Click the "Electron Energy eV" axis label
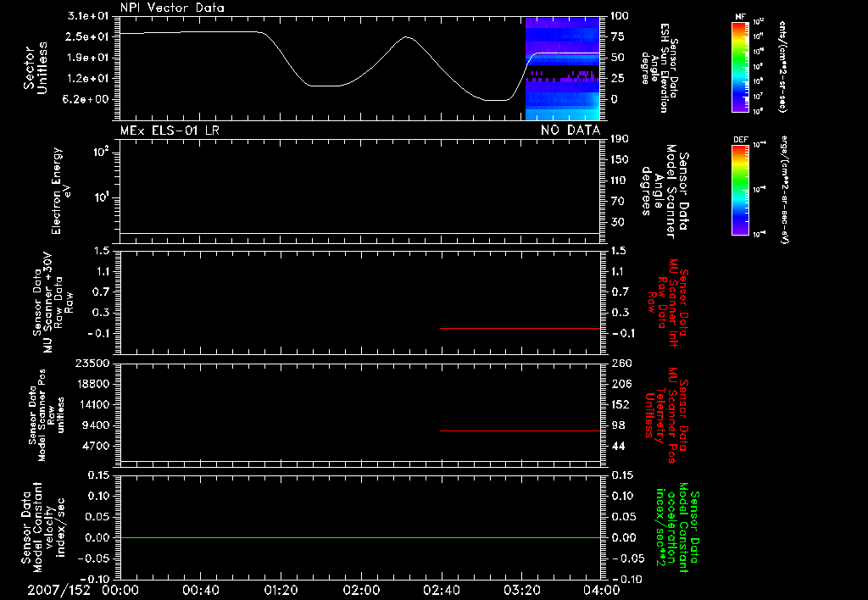 [61, 192]
